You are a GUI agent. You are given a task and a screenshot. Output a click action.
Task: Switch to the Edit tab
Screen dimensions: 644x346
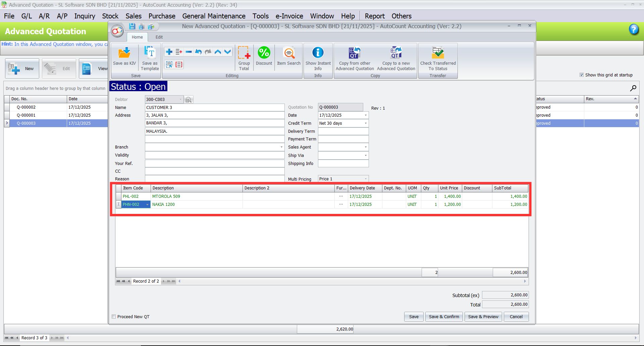159,37
